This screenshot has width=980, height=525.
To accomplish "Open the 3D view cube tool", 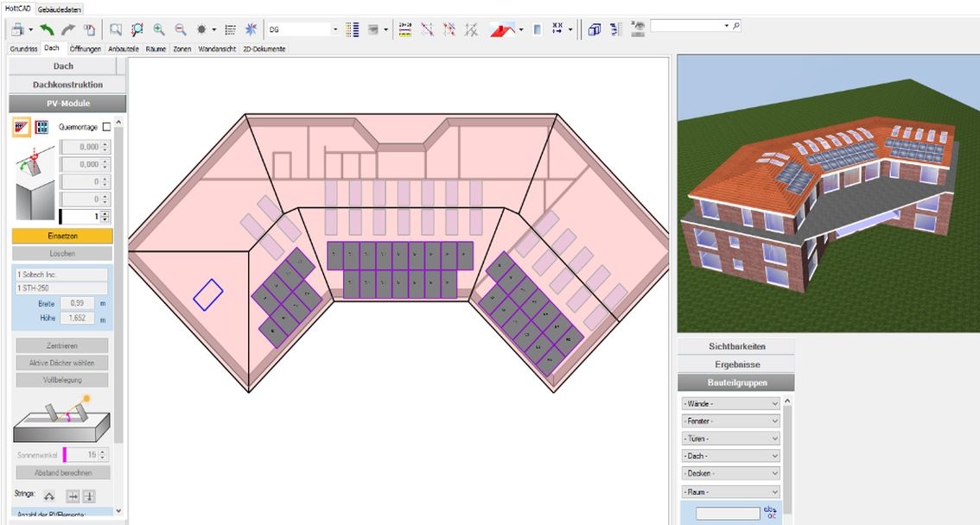I will pyautogui.click(x=593, y=28).
